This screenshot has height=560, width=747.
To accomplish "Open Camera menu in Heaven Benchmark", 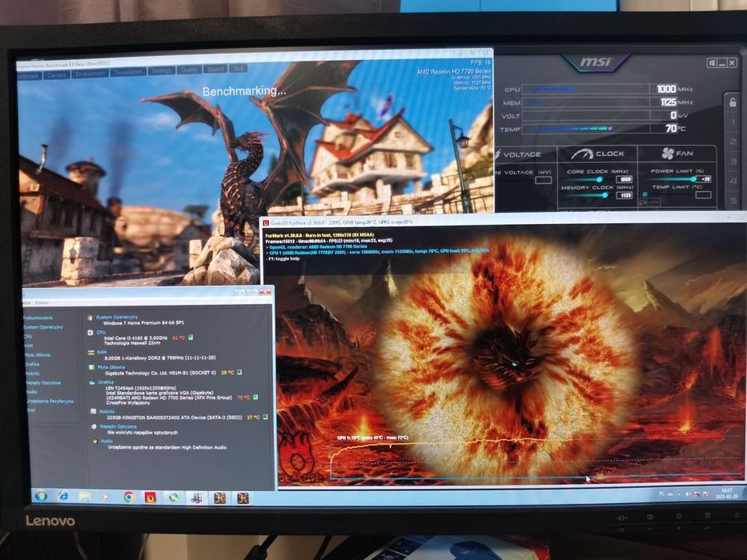I will (57, 75).
